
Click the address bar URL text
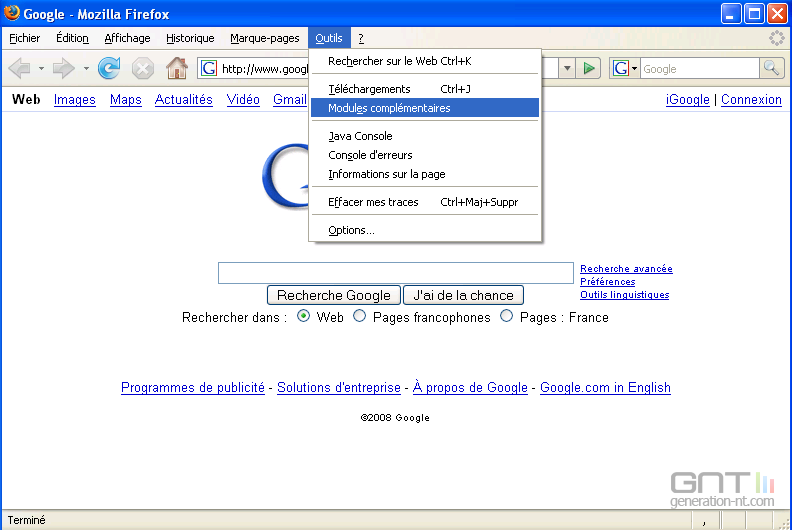(265, 69)
